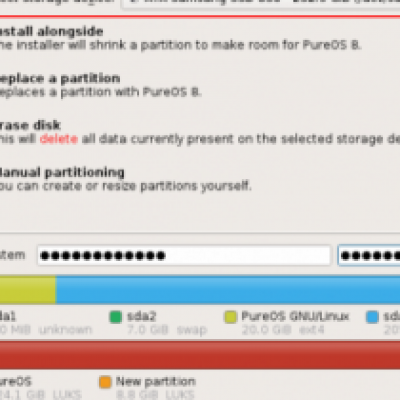Click the blue segment in partition bar
Screen dimensions: 400x400
pos(228,289)
